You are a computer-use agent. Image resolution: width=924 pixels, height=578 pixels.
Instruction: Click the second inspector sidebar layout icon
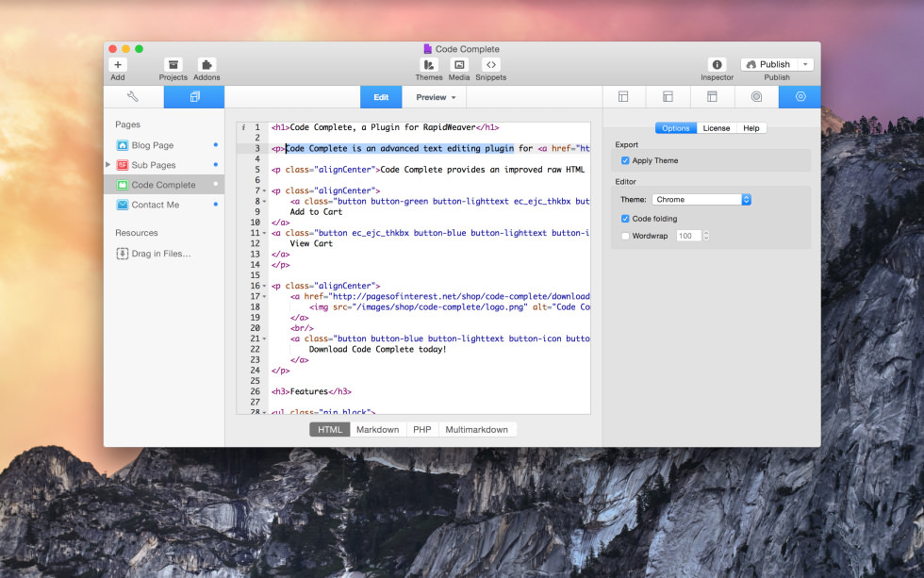click(668, 96)
